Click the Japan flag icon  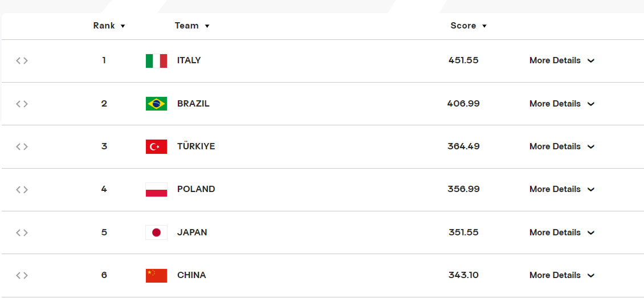[156, 232]
